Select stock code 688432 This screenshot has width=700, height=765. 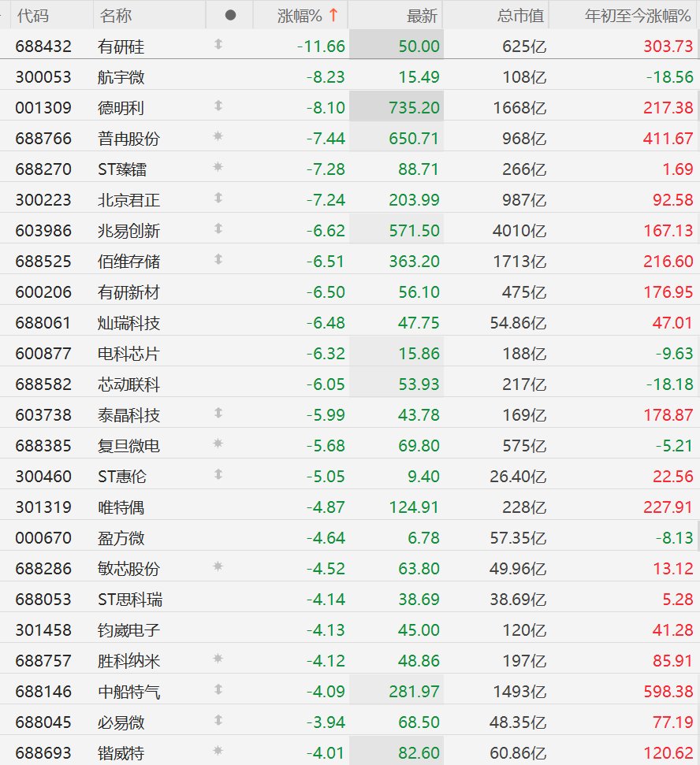43,46
